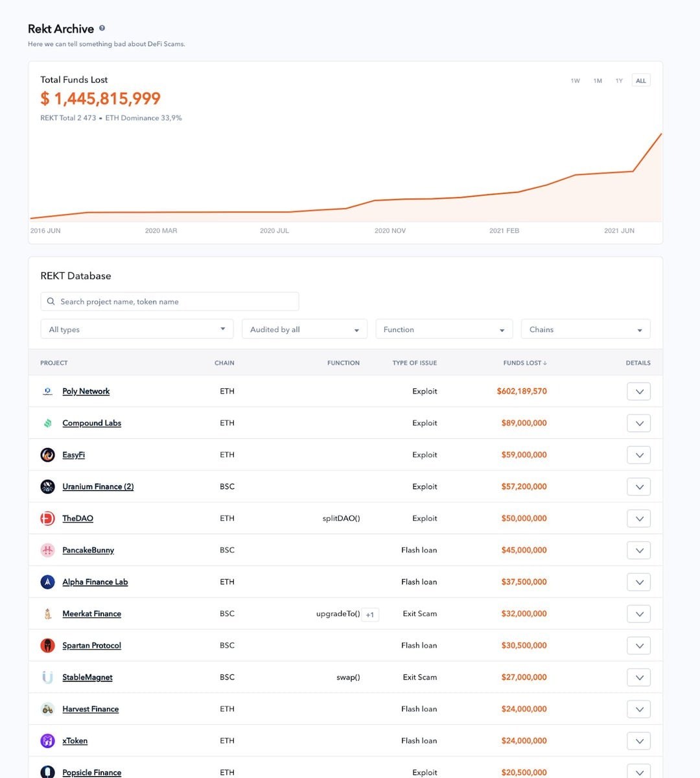Click the PancakeBunny pink logo icon
The width and height of the screenshot is (700, 778).
(x=47, y=550)
